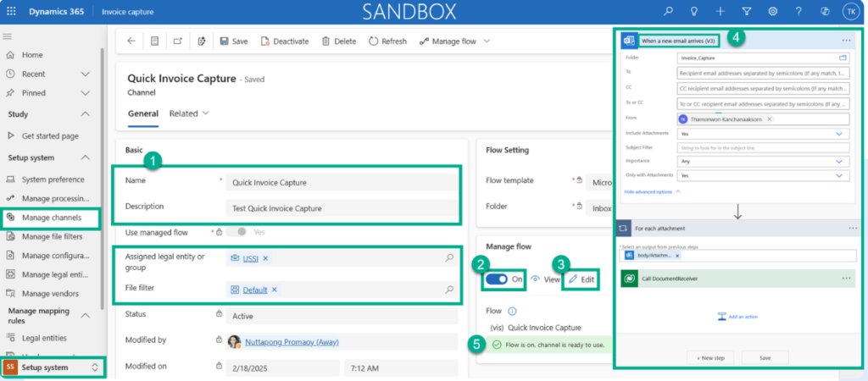Delete the channel record
The image size is (868, 381).
tap(339, 41)
